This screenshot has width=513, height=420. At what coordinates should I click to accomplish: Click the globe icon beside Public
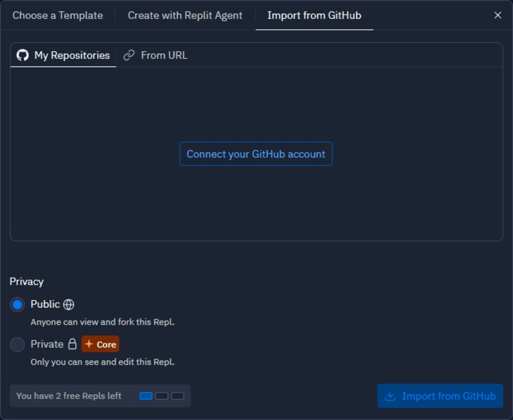68,304
